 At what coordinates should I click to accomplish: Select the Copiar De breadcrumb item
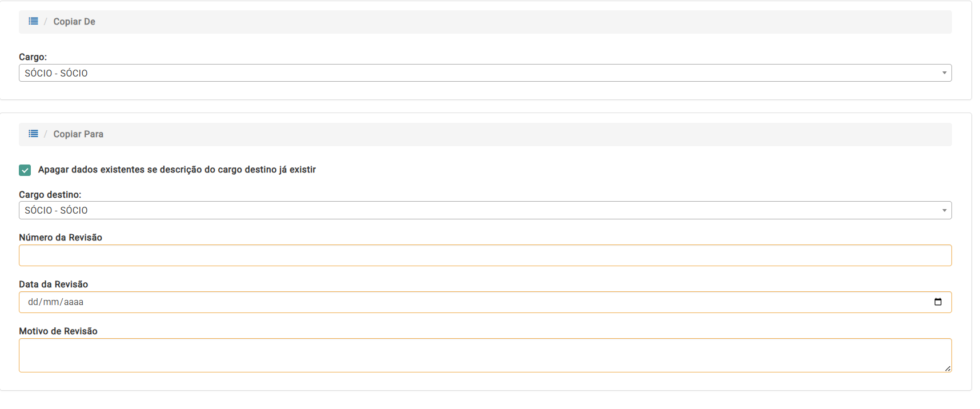74,22
